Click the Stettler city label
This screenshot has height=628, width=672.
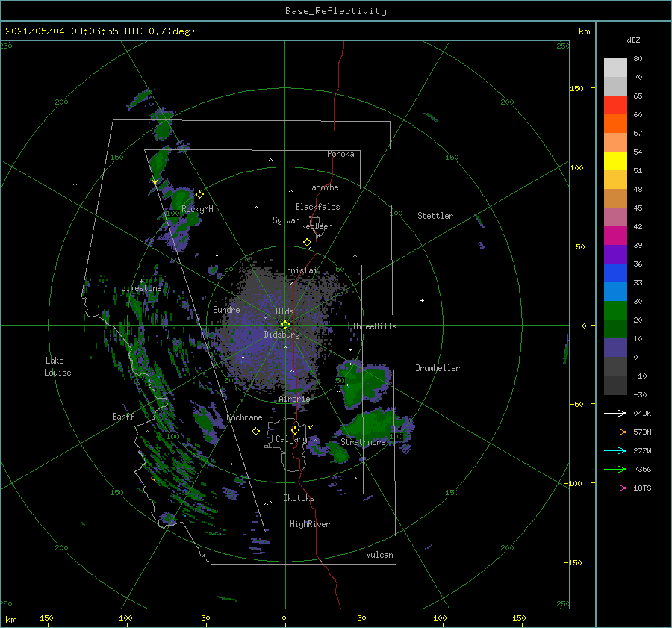[435, 216]
